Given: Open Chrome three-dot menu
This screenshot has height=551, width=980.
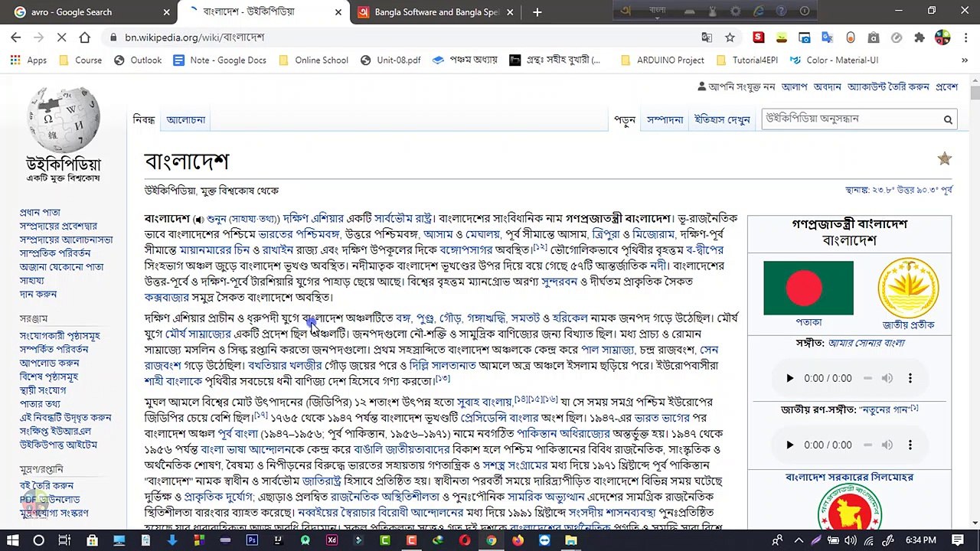Looking at the screenshot, I should click(x=965, y=37).
